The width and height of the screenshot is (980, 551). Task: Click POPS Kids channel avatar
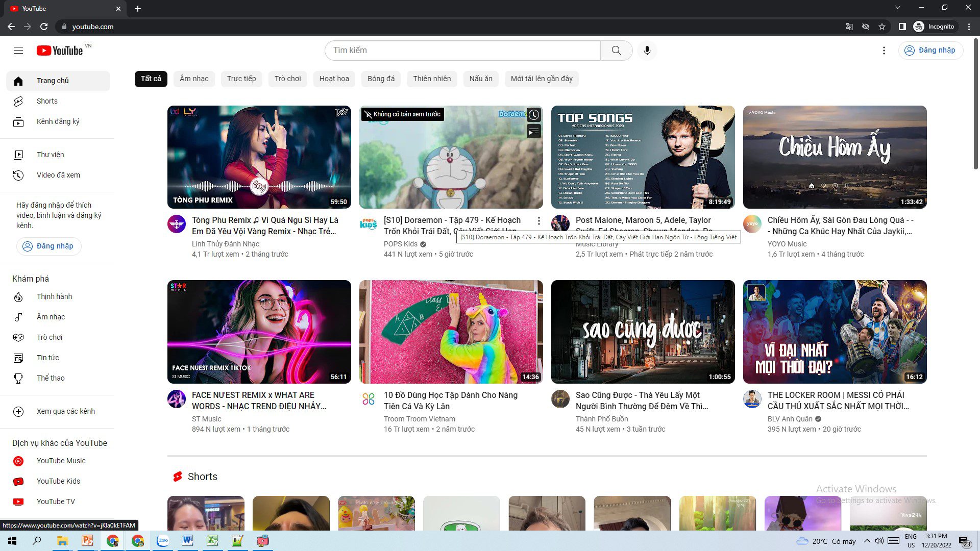click(369, 224)
